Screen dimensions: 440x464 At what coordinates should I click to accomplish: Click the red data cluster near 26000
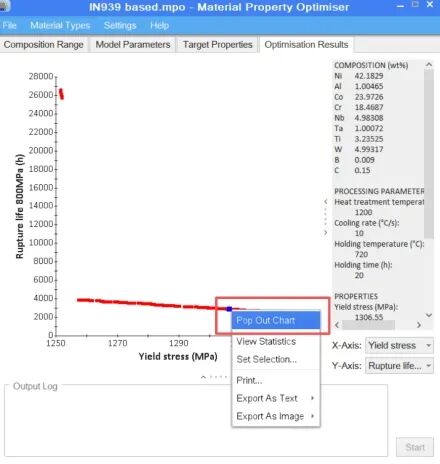click(61, 94)
